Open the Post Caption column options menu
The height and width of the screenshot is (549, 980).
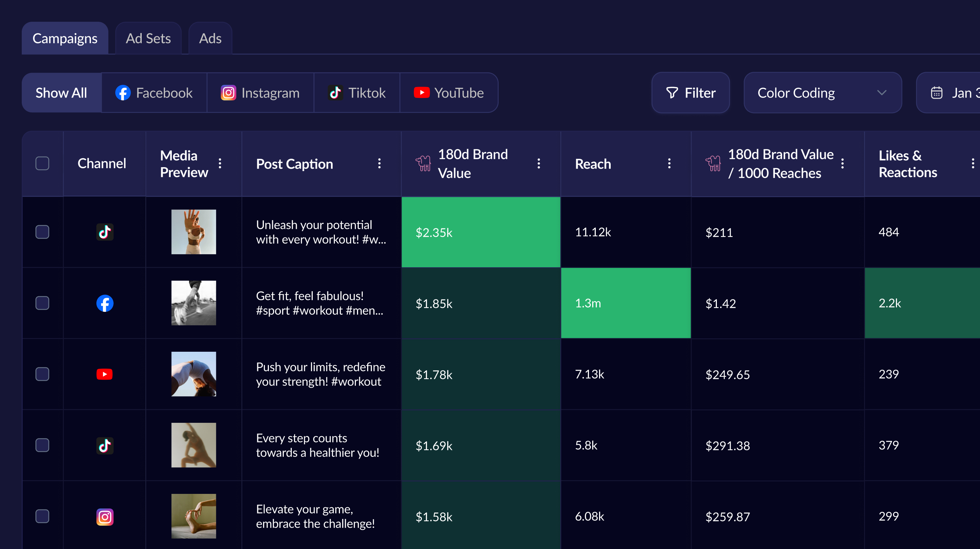(379, 164)
